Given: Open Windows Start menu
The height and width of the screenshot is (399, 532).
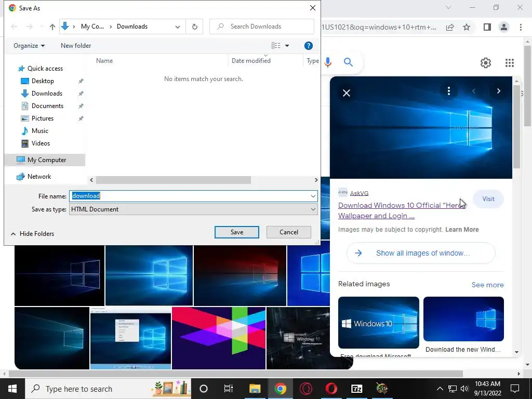Looking at the screenshot, I should point(12,389).
